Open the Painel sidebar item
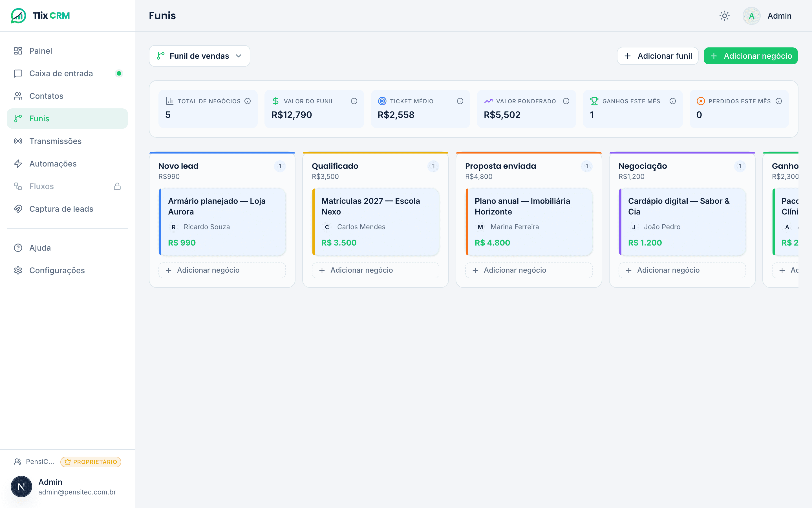 tap(67, 51)
